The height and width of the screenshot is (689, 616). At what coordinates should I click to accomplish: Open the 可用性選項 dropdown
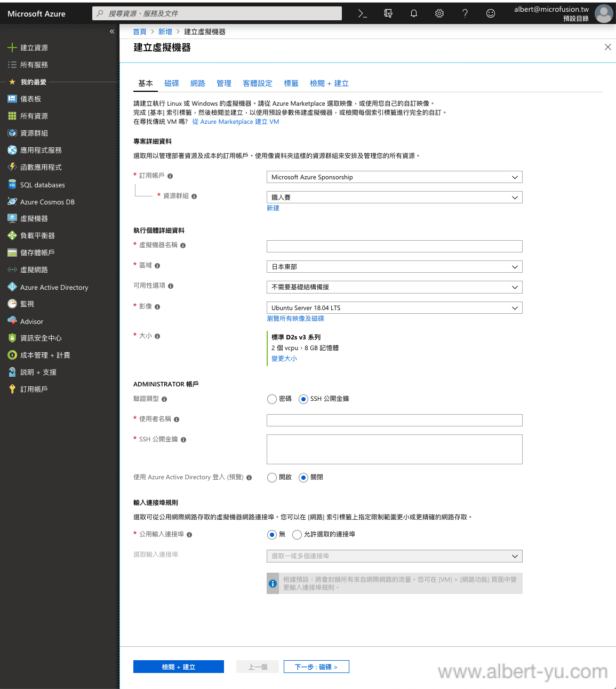pyautogui.click(x=394, y=287)
